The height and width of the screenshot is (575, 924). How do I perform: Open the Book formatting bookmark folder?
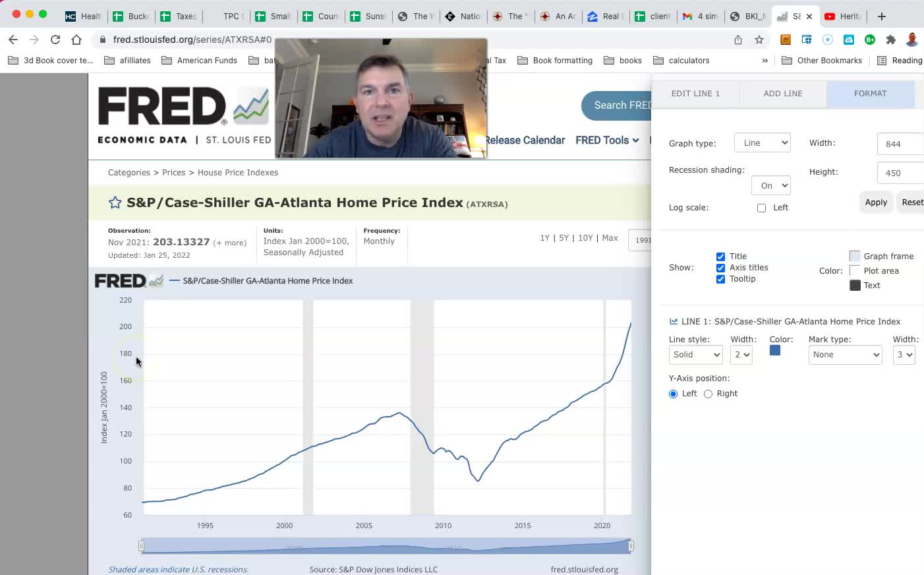click(x=555, y=61)
